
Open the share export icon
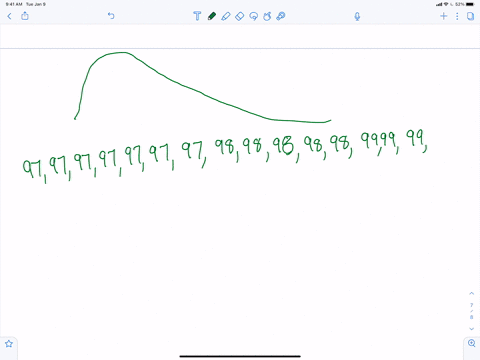pyautogui.click(x=25, y=16)
